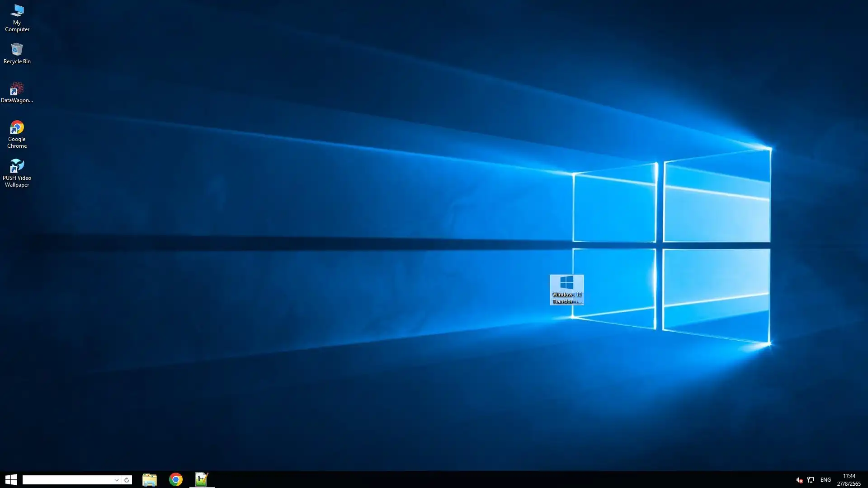Focus the taskbar address input field

click(67, 480)
